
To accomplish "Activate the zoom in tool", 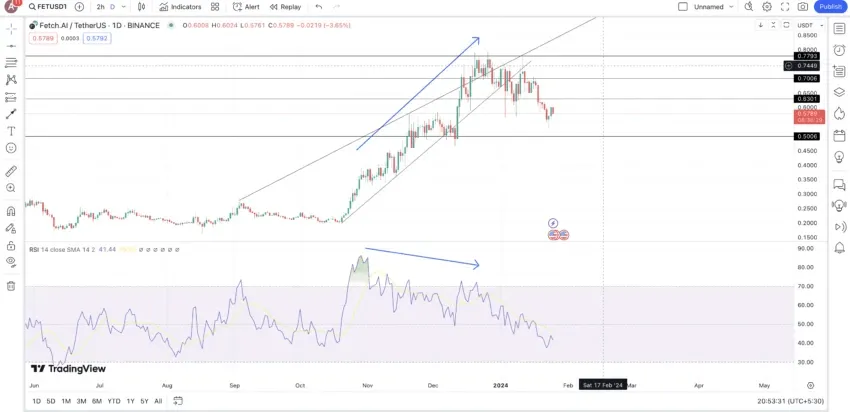I will tap(11, 188).
